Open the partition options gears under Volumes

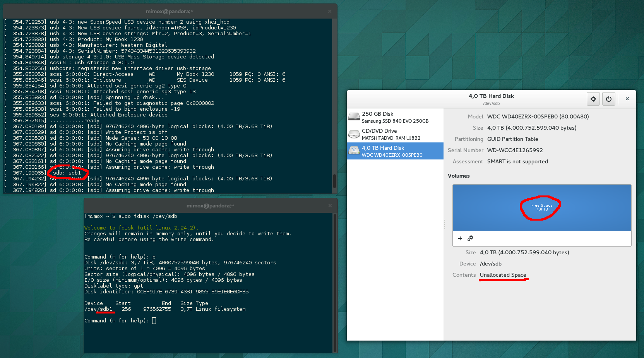click(470, 238)
